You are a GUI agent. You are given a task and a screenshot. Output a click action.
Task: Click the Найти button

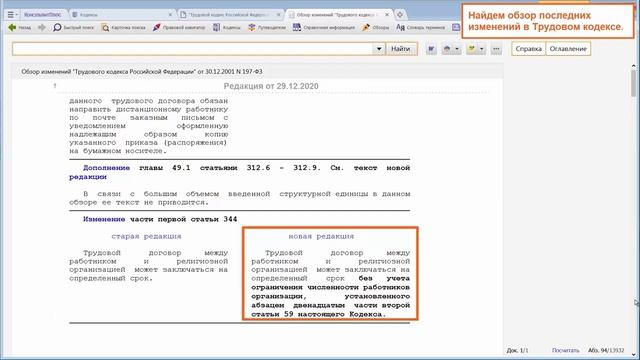click(401, 49)
